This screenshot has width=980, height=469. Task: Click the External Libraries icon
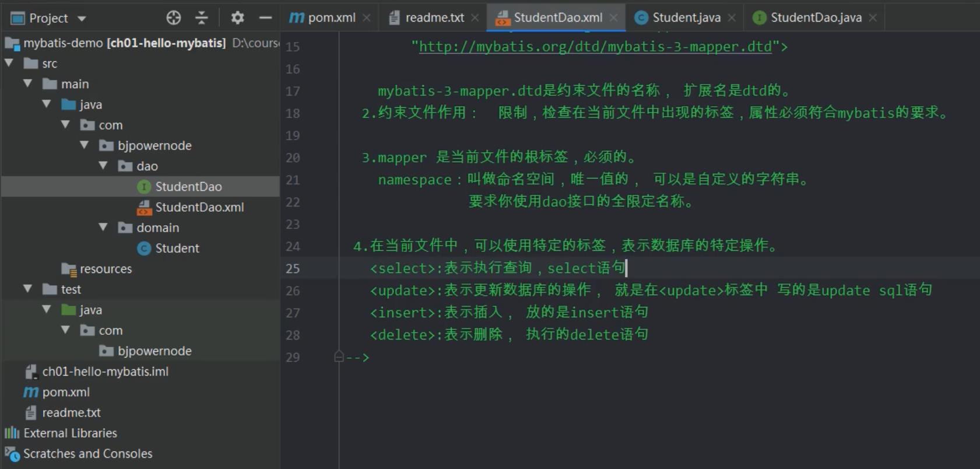pos(12,433)
